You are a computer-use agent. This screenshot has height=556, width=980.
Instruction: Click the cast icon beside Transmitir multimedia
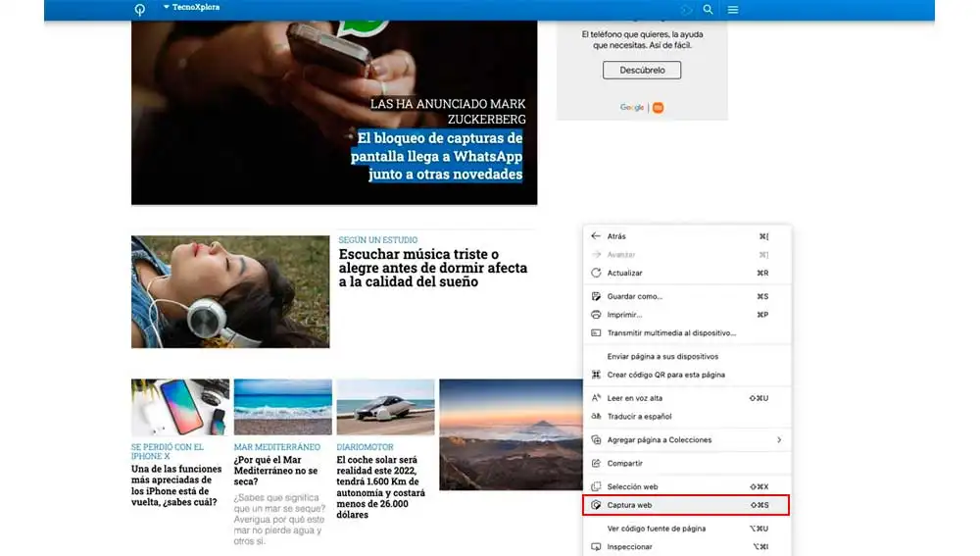596,332
